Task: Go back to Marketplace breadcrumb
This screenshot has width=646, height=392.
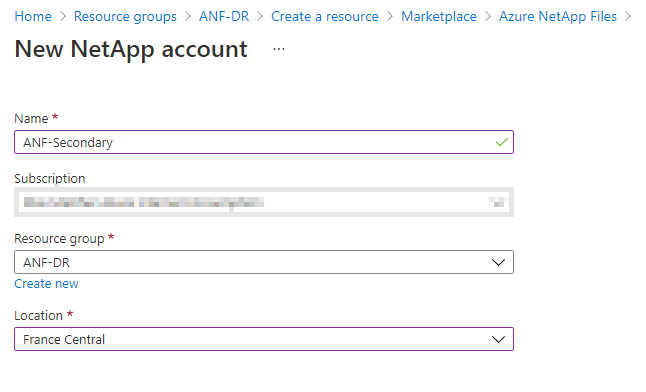Action: pyautogui.click(x=439, y=16)
